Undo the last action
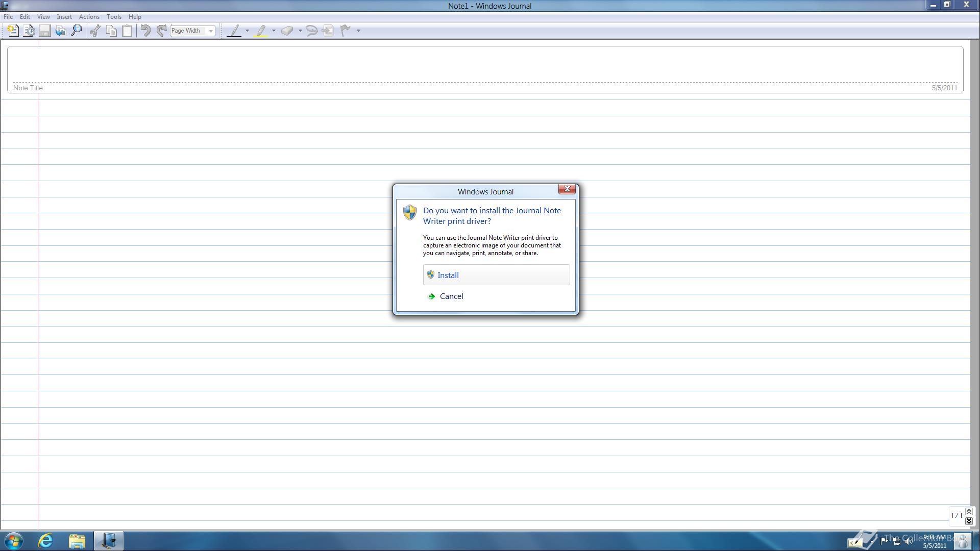Image resolution: width=980 pixels, height=551 pixels. 145,31
